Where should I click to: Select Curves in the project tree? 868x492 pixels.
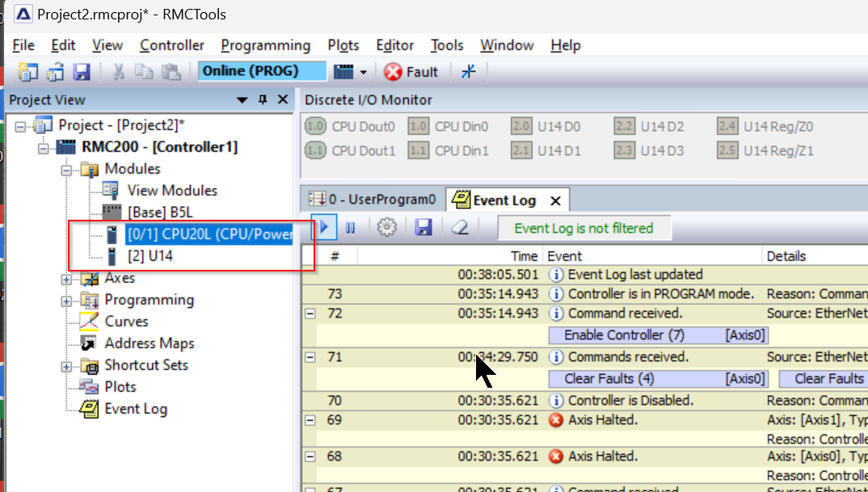coord(126,322)
